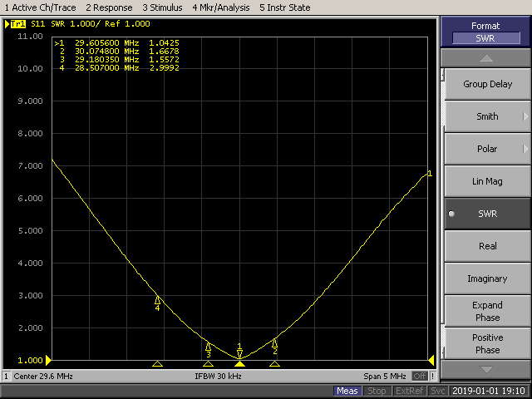Open the Polar format submenu
This screenshot has height=399, width=532.
coord(488,149)
